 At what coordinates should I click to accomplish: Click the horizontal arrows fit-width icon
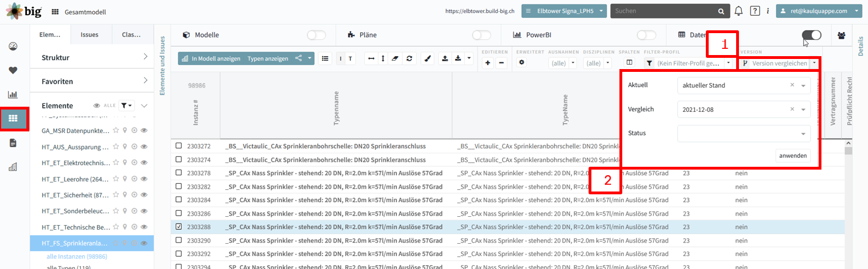(x=371, y=58)
